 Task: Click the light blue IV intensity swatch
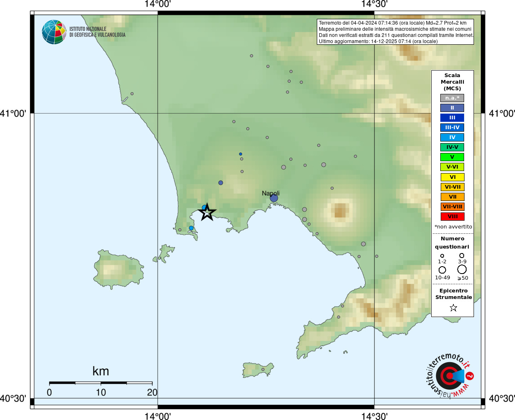(452, 137)
